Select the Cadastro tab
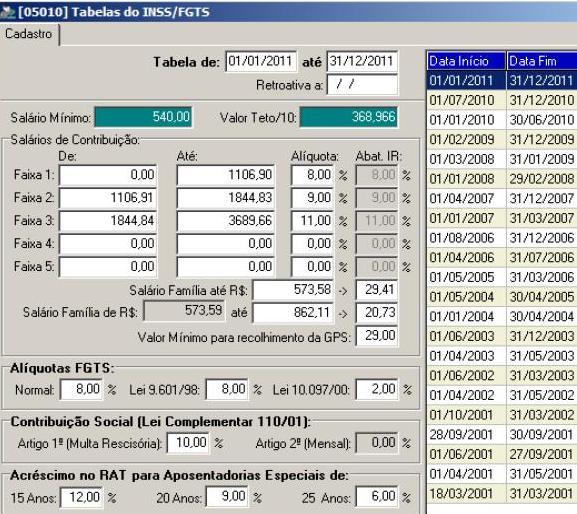This screenshot has width=577, height=514. tap(29, 34)
